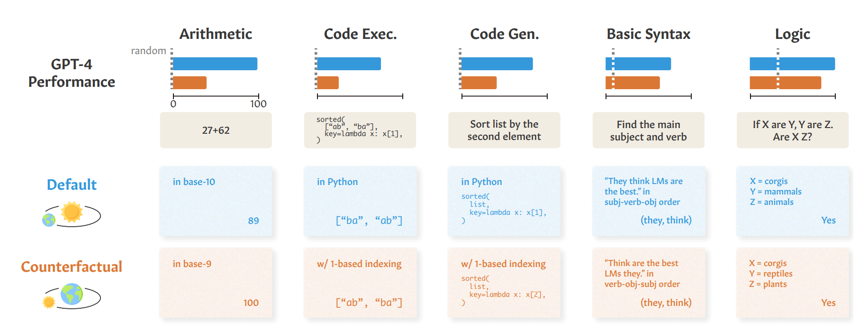Click the 27+62 example box
This screenshot has width=868, height=332.
(x=216, y=130)
